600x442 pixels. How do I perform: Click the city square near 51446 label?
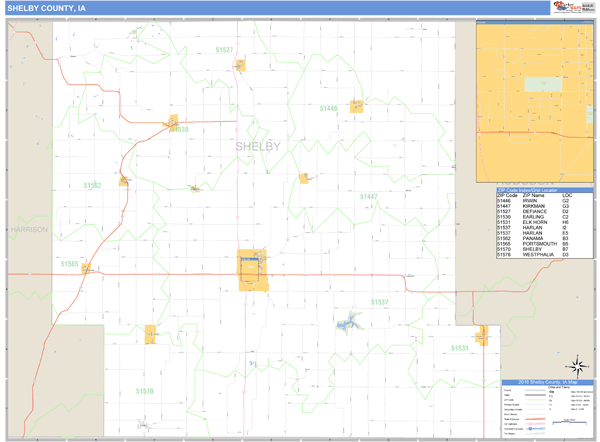click(356, 106)
